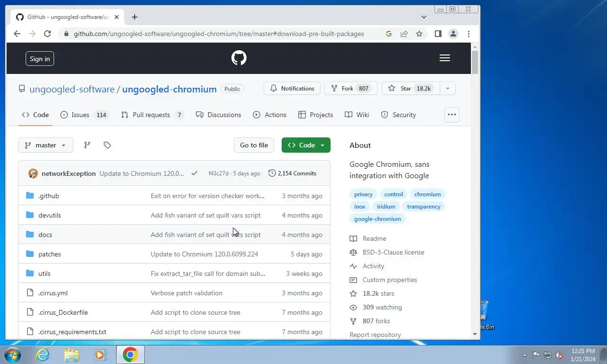Click the taskbar clock showing 12:21 PM
The image size is (607, 364).
[x=583, y=355]
